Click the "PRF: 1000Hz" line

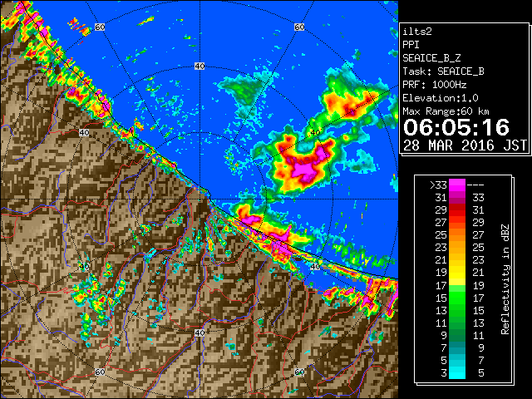(434, 85)
